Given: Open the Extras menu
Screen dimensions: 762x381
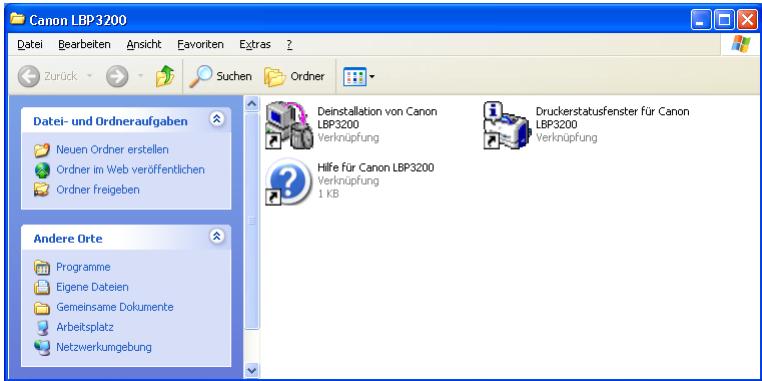Looking at the screenshot, I should (x=255, y=45).
